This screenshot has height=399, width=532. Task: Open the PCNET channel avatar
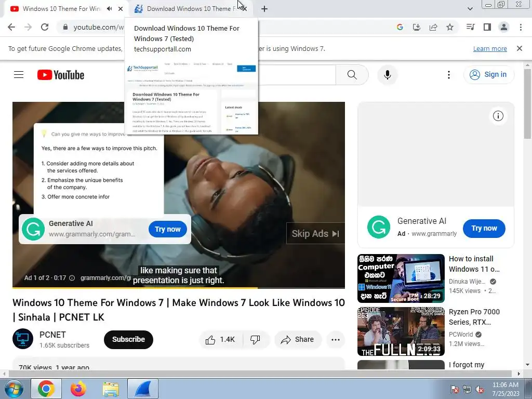pyautogui.click(x=23, y=339)
